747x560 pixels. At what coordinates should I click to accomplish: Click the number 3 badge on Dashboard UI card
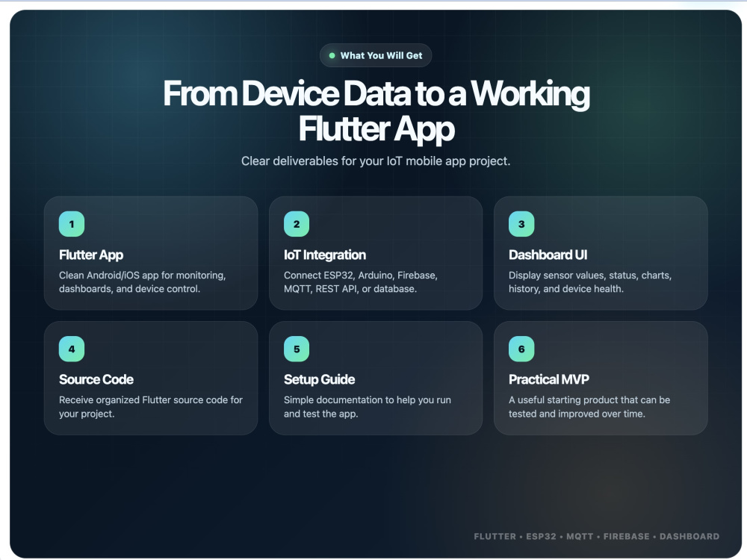[521, 224]
